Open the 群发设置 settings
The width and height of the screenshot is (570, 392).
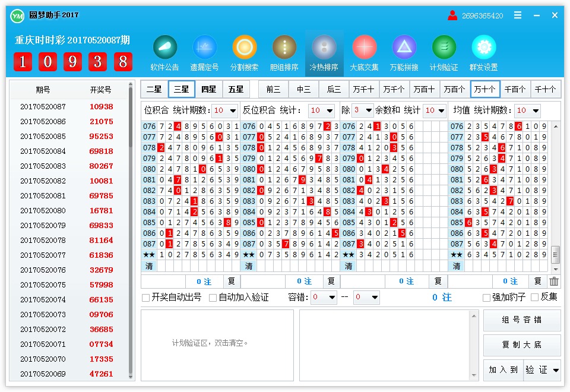click(x=483, y=53)
